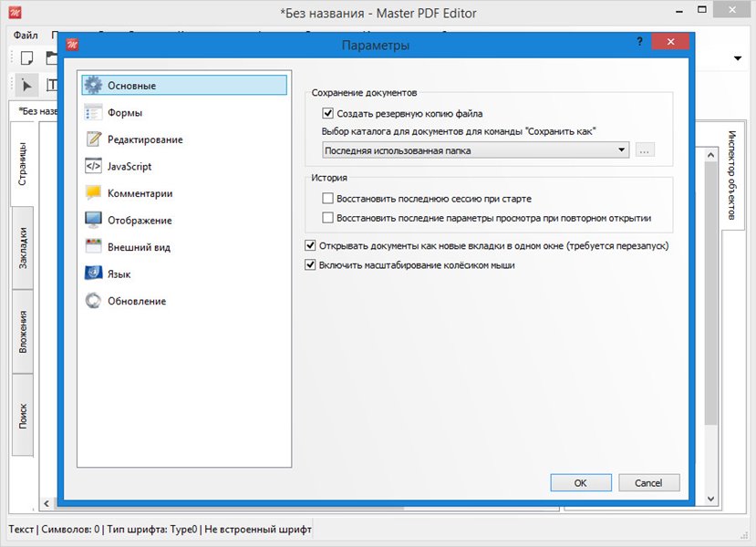Click the Cancel button
756x547 pixels.
tap(648, 482)
